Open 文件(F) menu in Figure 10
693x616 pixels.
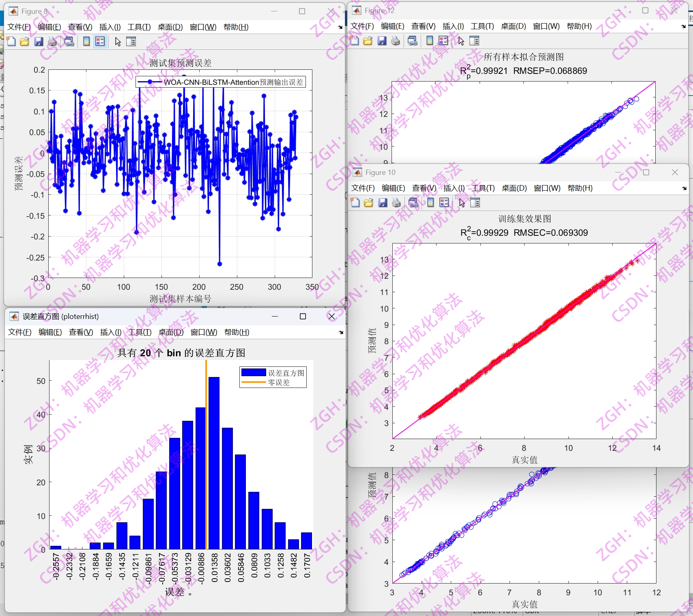(363, 188)
